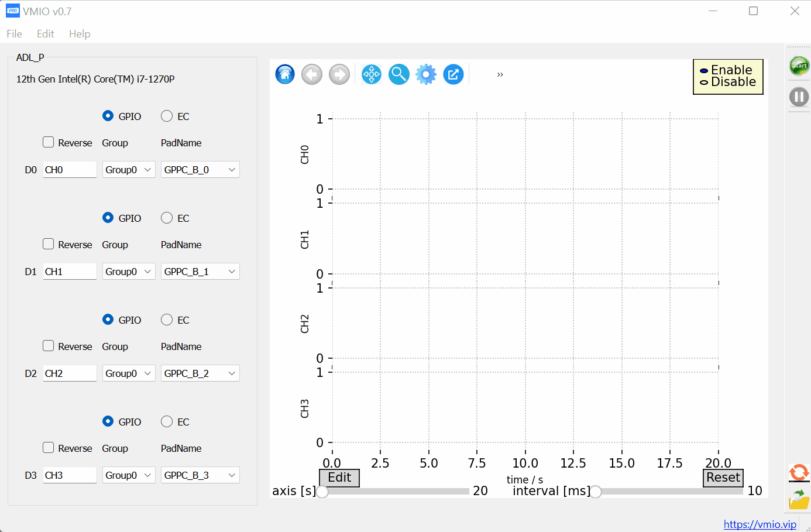Click the ADL_P group label
The width and height of the screenshot is (811, 532).
pos(30,57)
